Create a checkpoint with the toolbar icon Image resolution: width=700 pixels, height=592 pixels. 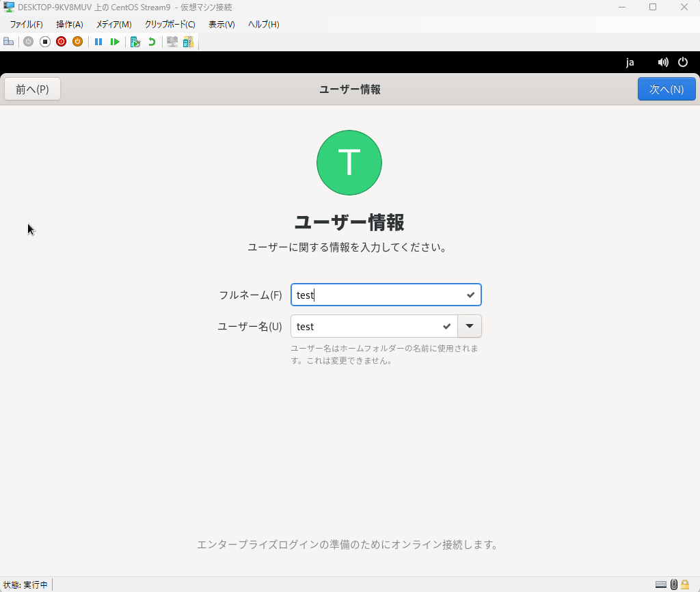pos(135,42)
